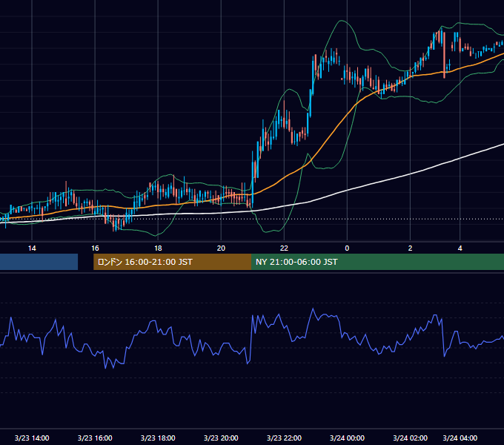Click the NY 21:00-06:00 JST session bar
Image resolution: width=504 pixels, height=445 pixels.
378,262
